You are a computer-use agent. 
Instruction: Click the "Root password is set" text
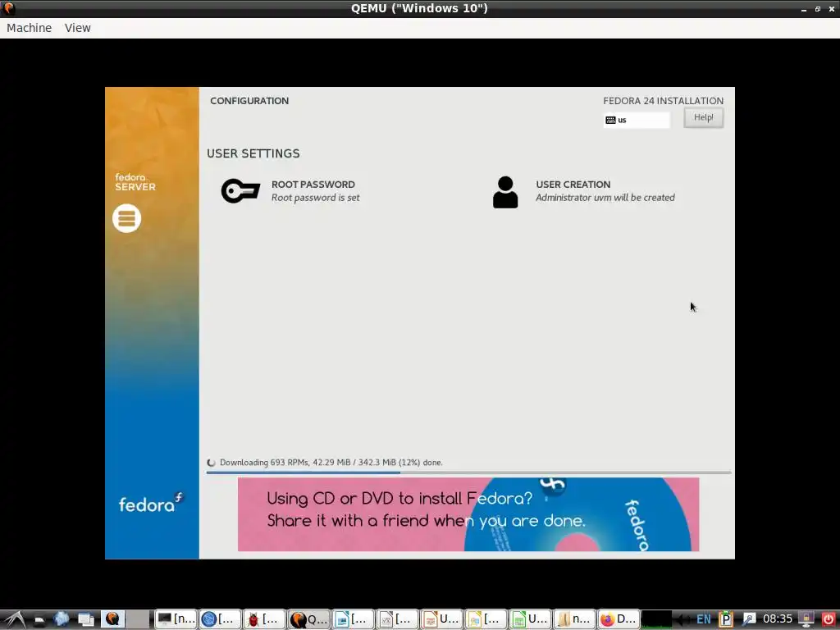point(316,198)
